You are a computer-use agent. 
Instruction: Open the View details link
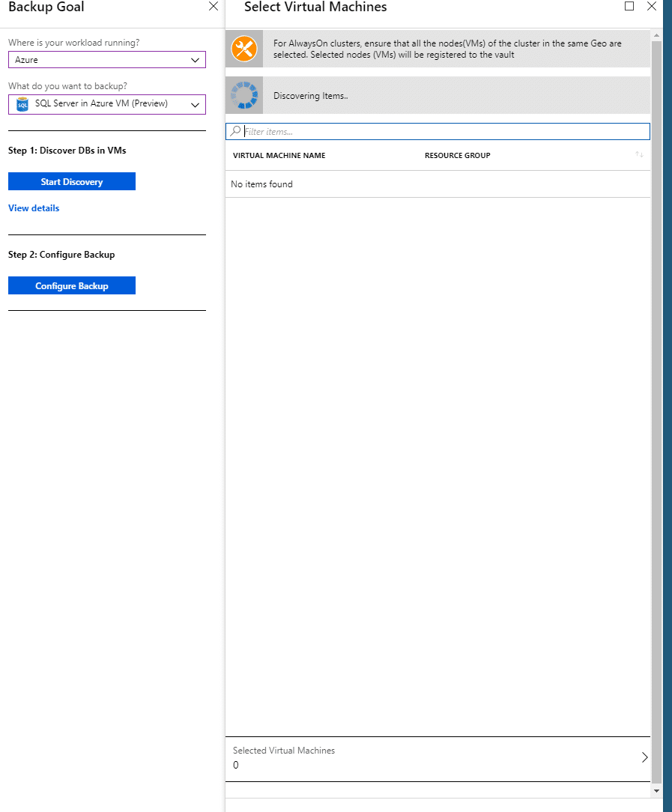[x=34, y=208]
